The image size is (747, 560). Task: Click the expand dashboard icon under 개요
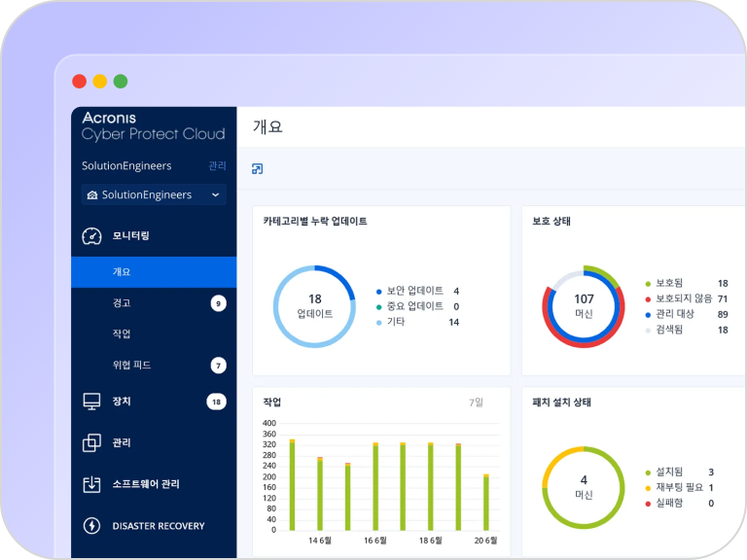(x=258, y=169)
